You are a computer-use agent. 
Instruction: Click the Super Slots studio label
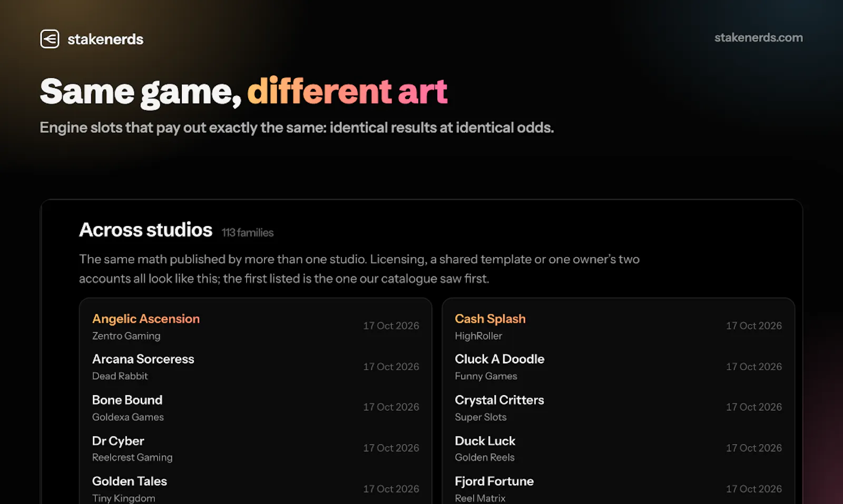coord(481,417)
